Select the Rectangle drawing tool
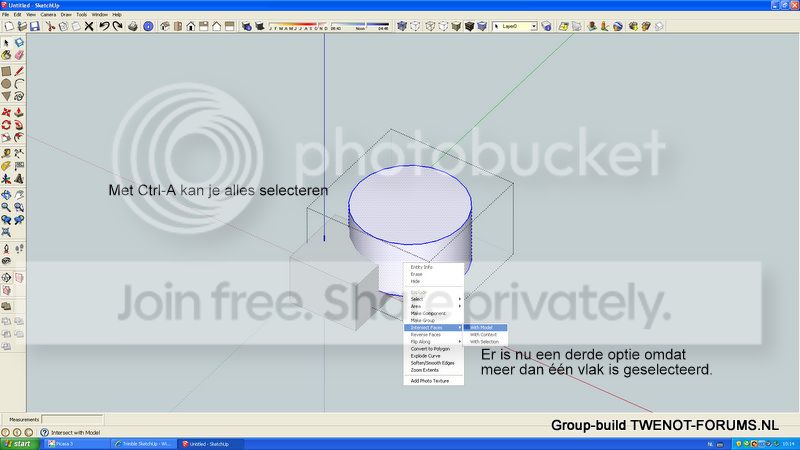800x450 pixels. point(6,71)
